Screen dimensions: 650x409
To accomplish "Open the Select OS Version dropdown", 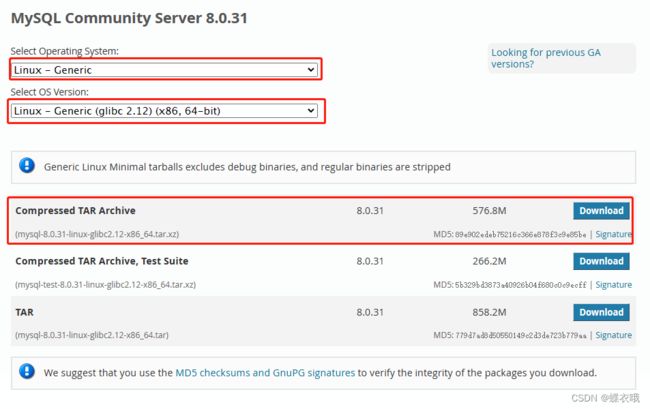I will coord(164,111).
